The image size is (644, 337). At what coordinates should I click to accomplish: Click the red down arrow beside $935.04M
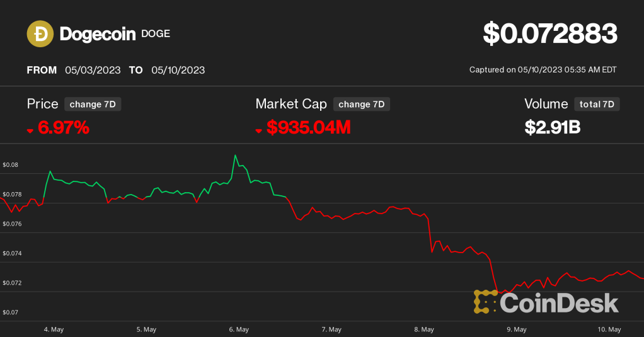point(258,130)
